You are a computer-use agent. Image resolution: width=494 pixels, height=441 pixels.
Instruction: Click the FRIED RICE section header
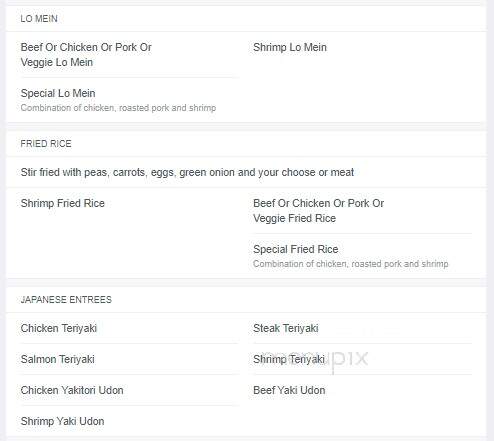coord(46,144)
